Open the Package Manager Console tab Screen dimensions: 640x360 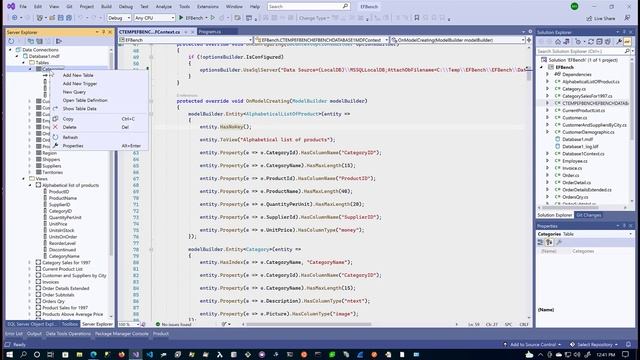point(122,334)
